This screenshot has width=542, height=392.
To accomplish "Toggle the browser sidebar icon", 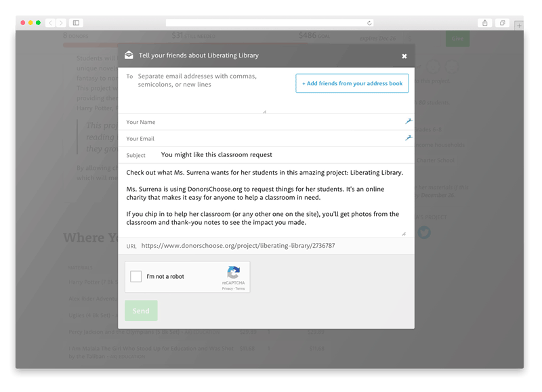I will 76,23.
